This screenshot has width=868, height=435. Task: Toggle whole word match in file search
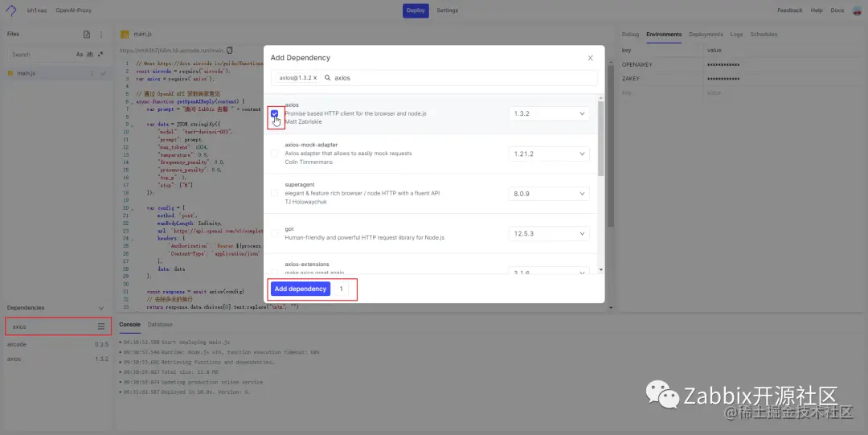pos(90,55)
